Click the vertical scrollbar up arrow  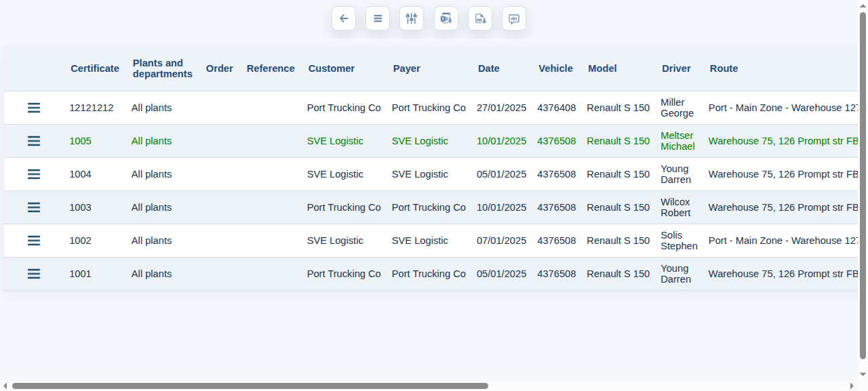click(863, 5)
